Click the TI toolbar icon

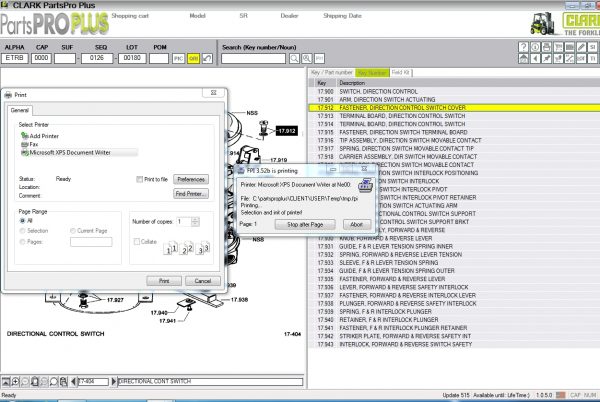592,59
